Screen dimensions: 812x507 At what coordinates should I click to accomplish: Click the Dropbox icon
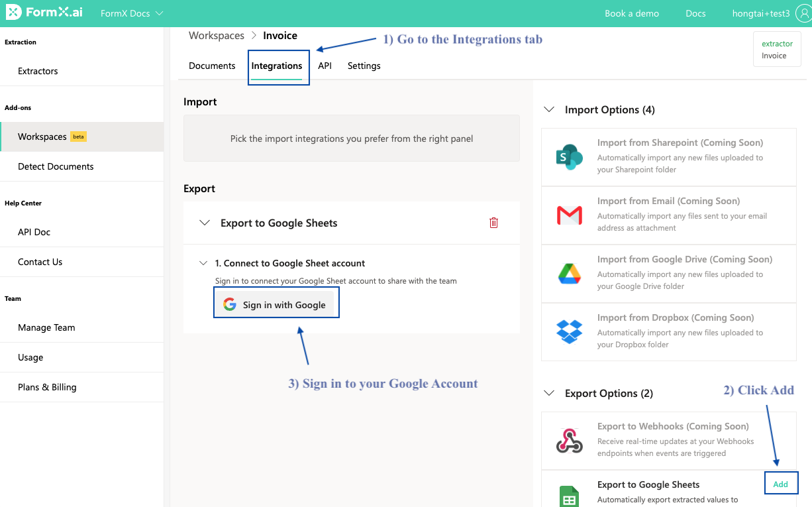click(x=570, y=331)
